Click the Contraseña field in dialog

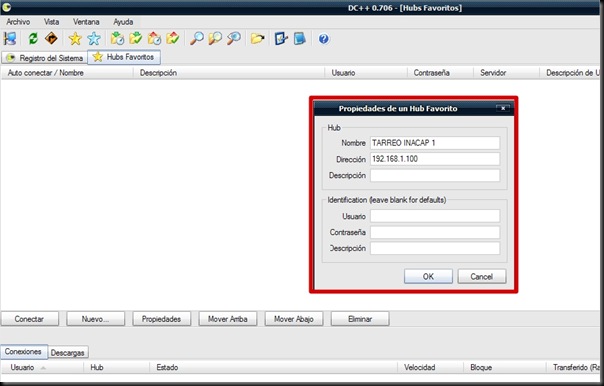[x=435, y=232]
